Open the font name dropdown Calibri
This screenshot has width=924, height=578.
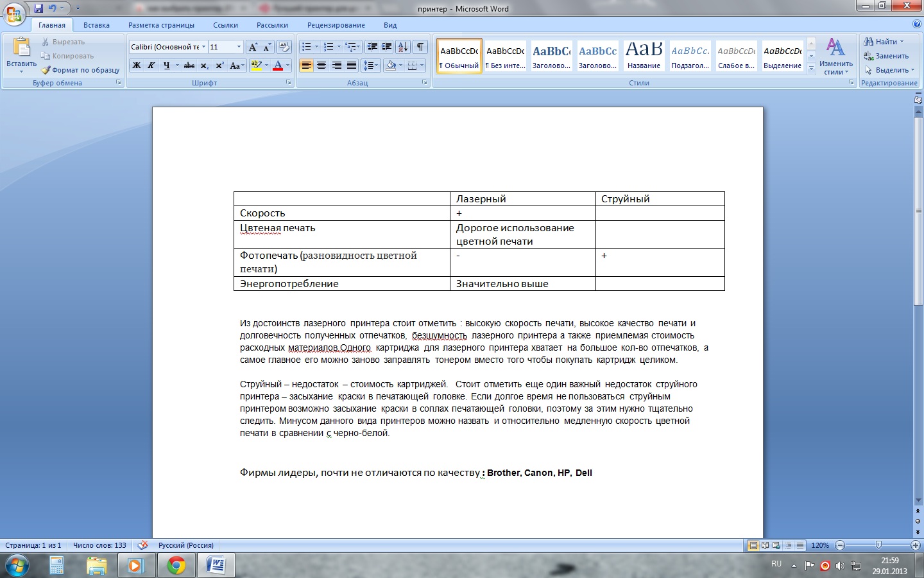click(203, 47)
